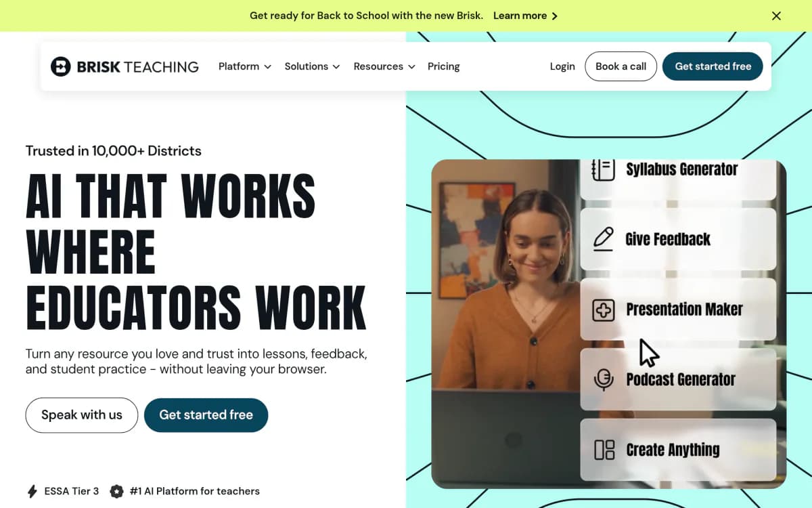Click the ESSA Tier 3 lightning icon
Viewport: 812px width, 508px height.
coord(32,491)
